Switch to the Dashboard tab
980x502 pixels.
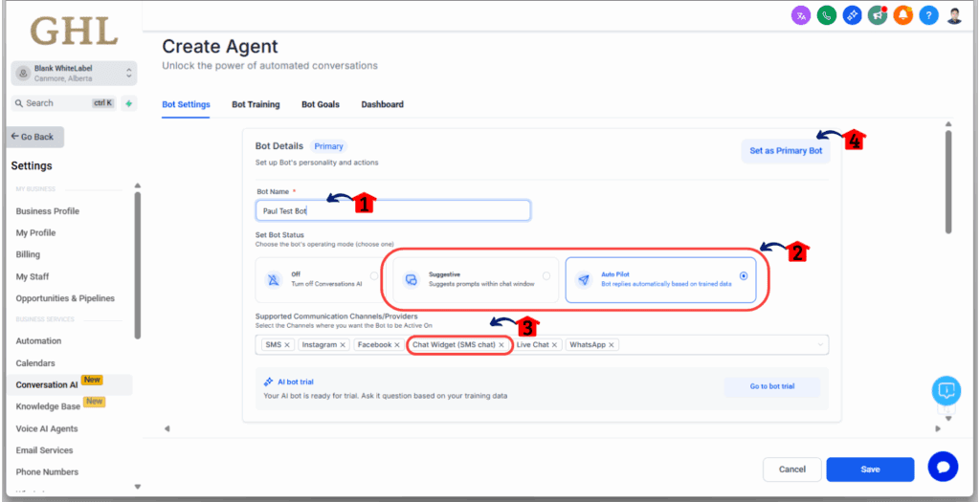383,104
